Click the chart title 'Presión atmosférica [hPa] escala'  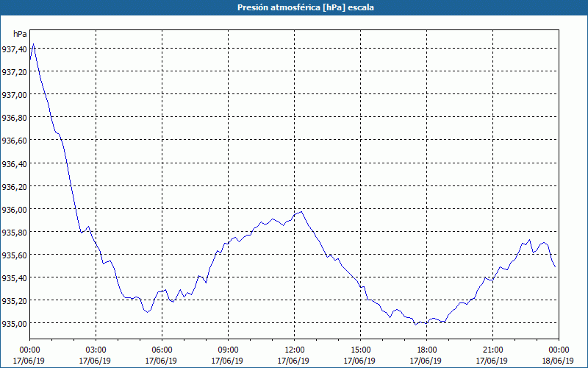point(306,7)
